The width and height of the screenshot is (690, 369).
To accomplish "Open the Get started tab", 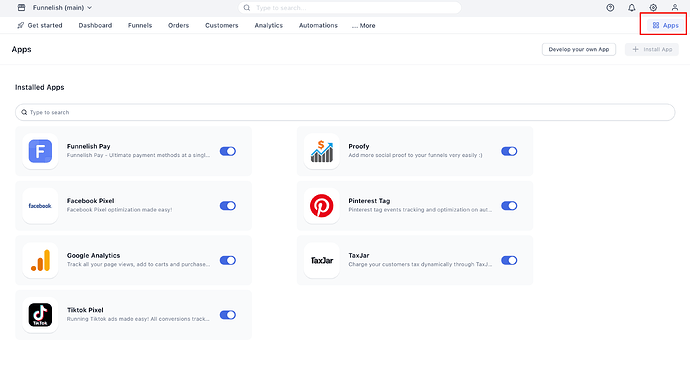I will point(40,26).
